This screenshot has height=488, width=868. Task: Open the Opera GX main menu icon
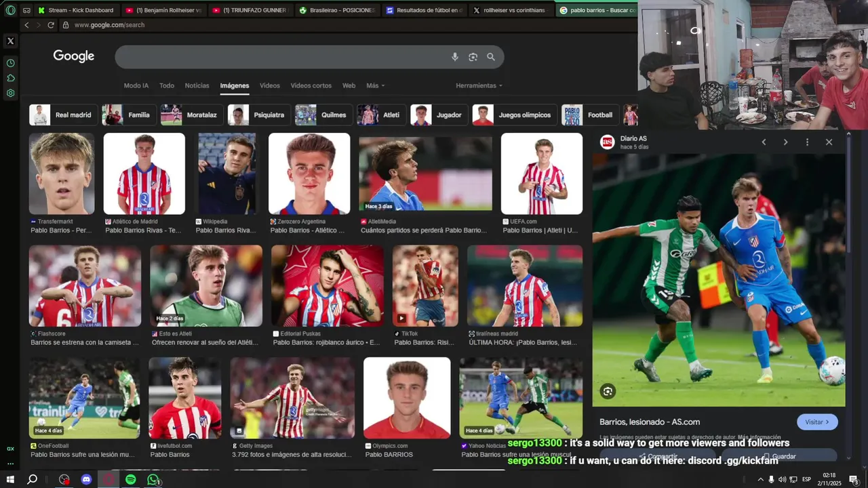[x=10, y=10]
